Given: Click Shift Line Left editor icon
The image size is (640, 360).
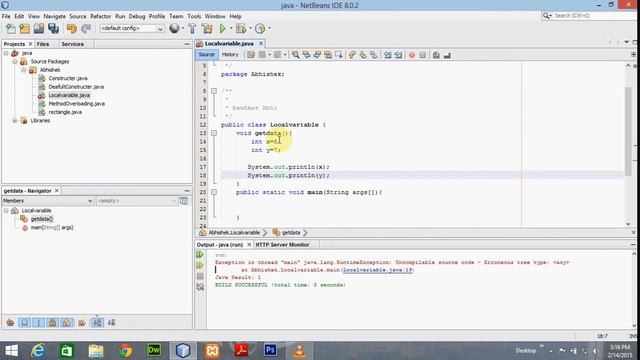Looking at the screenshot, I should tap(387, 55).
